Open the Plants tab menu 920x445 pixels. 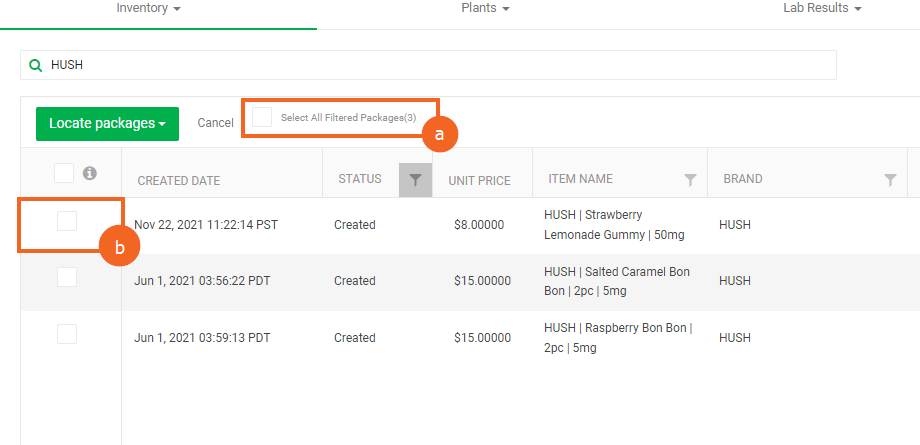tap(485, 8)
